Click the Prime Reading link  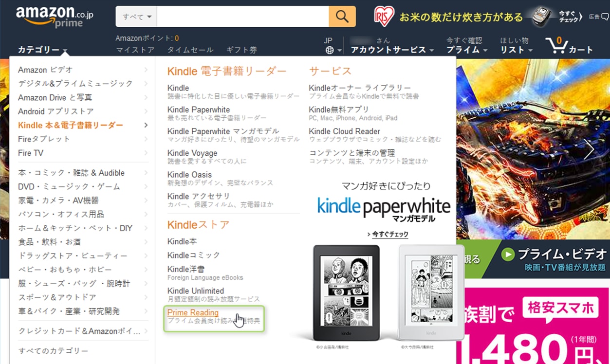coord(192,312)
